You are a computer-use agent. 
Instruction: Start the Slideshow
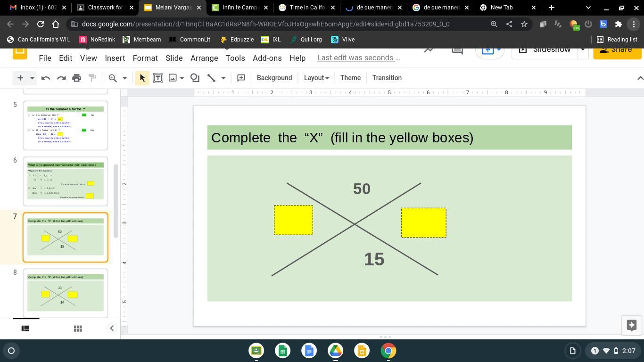pos(545,49)
